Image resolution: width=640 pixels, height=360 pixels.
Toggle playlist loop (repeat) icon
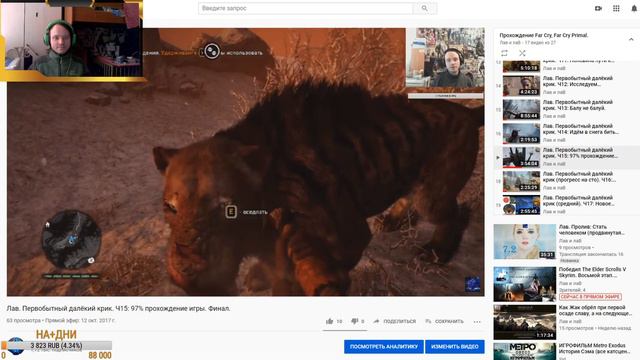(504, 53)
